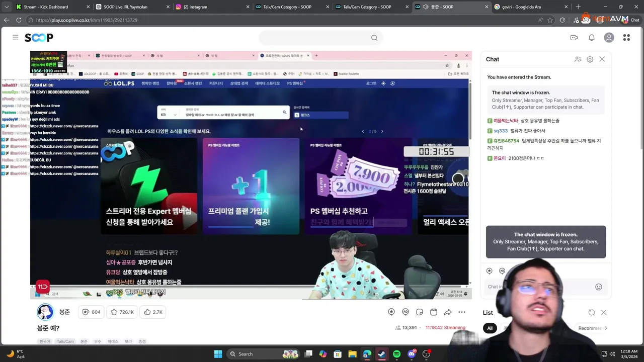Viewport: 644px width, 362px height.
Task: Open browser extensions puzzle icon
Action: (x=562, y=20)
